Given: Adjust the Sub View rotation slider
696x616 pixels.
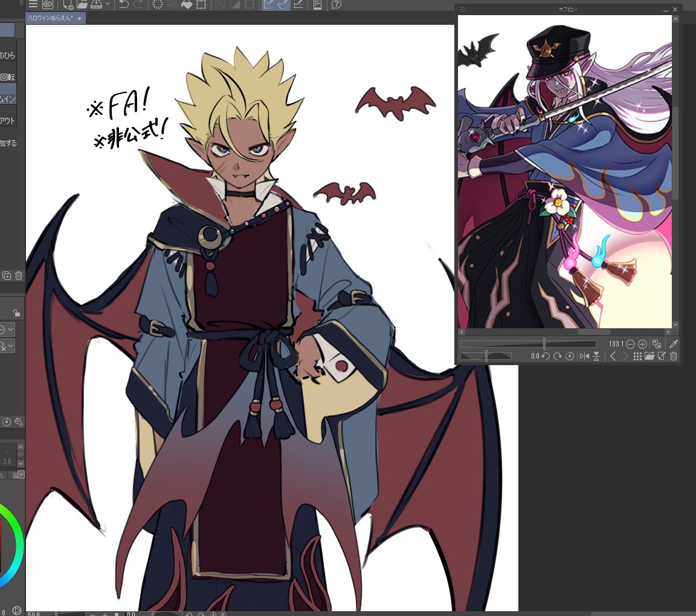Looking at the screenshot, I should click(x=486, y=355).
